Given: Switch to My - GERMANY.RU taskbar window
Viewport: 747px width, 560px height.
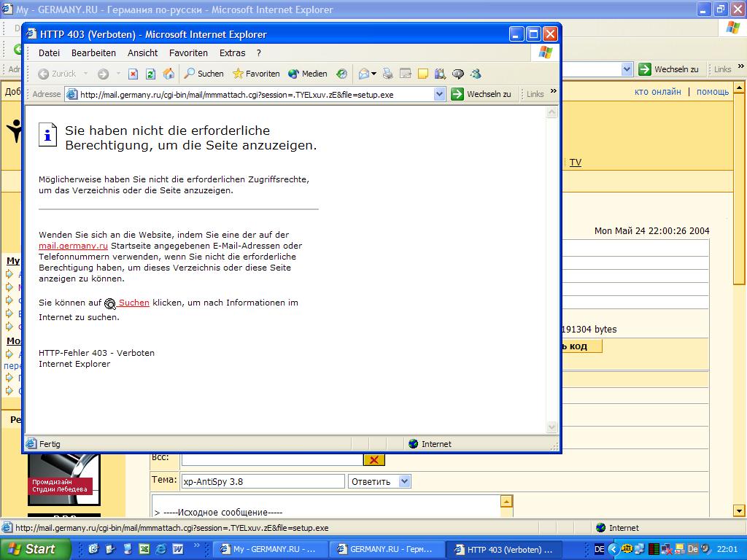Looking at the screenshot, I should coord(271,549).
